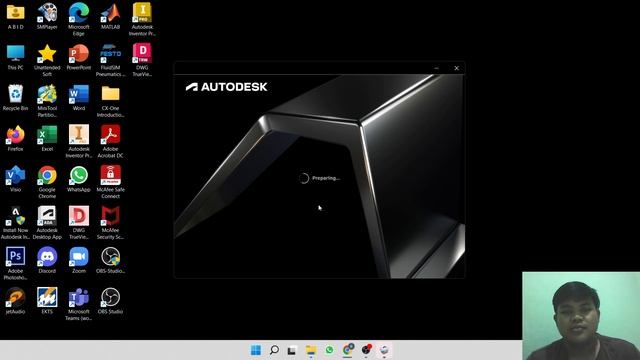640x360 pixels.
Task: Select the FESTO FluidSIM Pneumatics shortcut
Action: tap(111, 60)
